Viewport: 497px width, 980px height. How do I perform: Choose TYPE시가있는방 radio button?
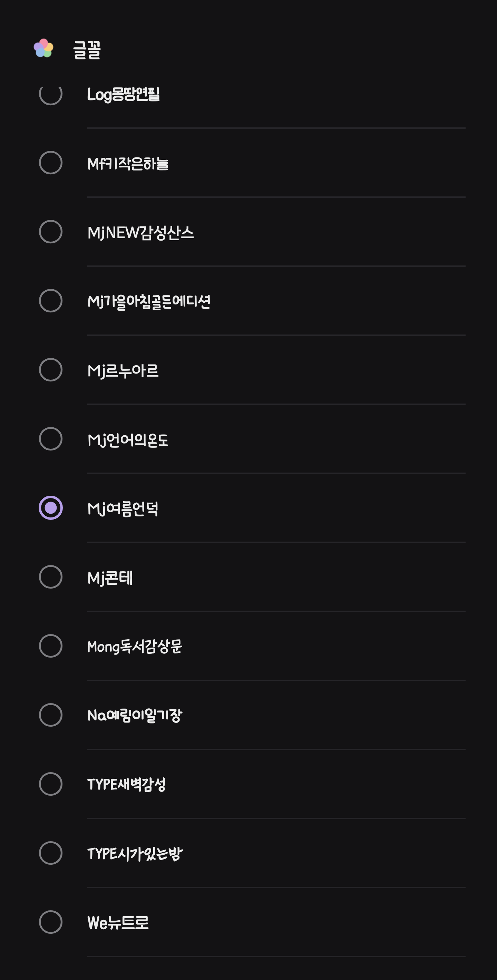coord(51,853)
